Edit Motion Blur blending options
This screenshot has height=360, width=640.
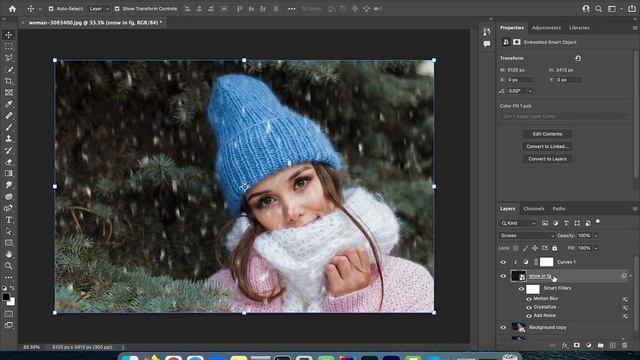625,299
